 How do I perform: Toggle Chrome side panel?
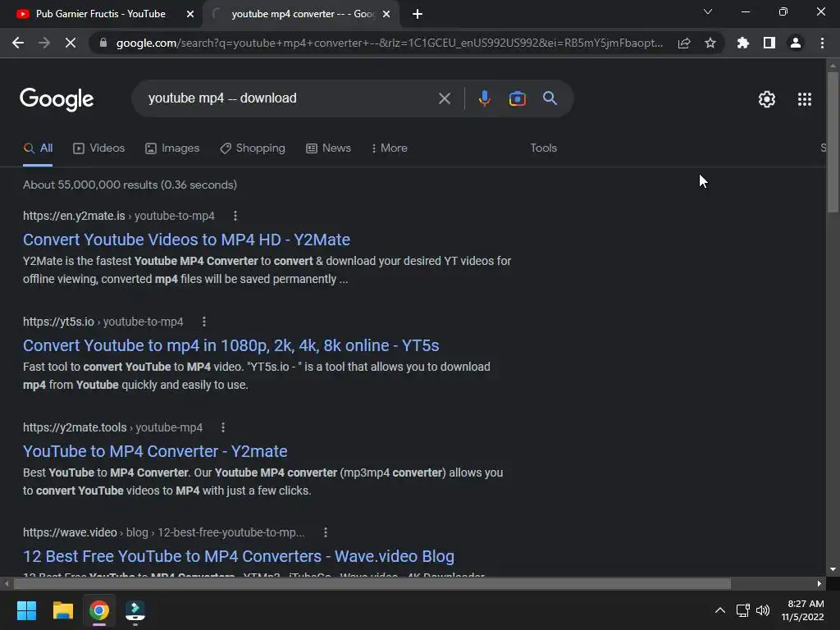769,43
